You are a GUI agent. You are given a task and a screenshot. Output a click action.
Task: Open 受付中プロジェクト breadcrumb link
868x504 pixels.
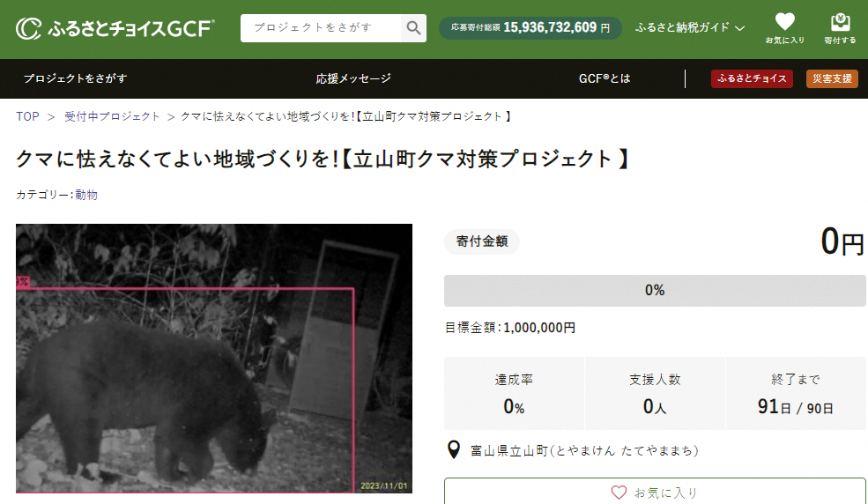coord(112,116)
